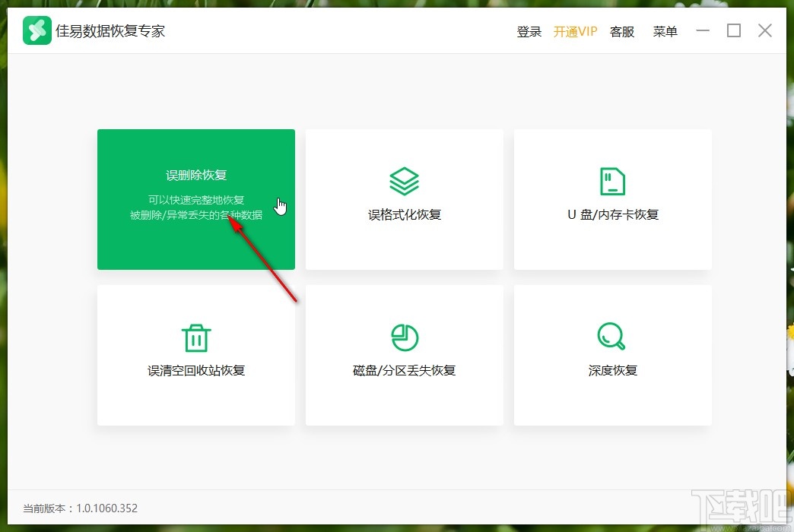Click 登录 to sign in

click(529, 31)
